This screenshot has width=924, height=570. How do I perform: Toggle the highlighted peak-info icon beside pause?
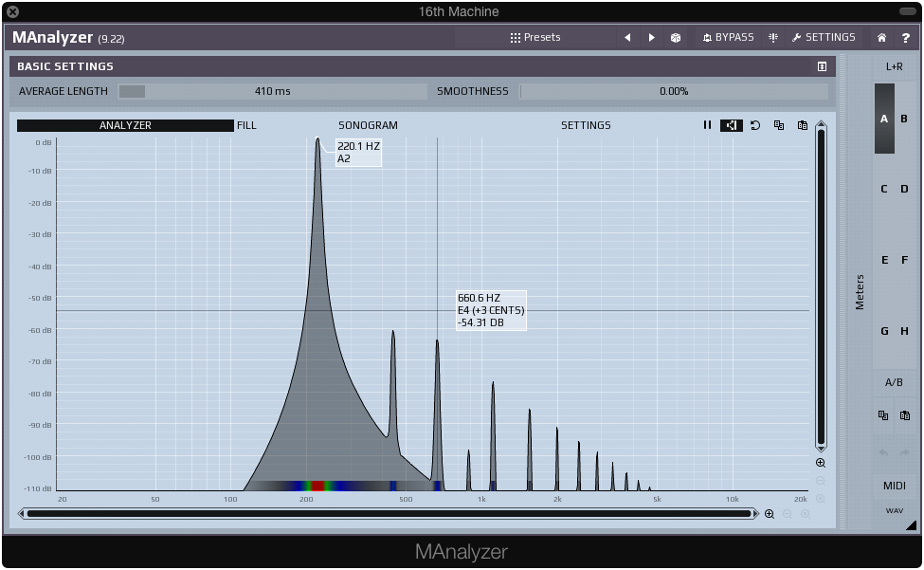(x=732, y=125)
